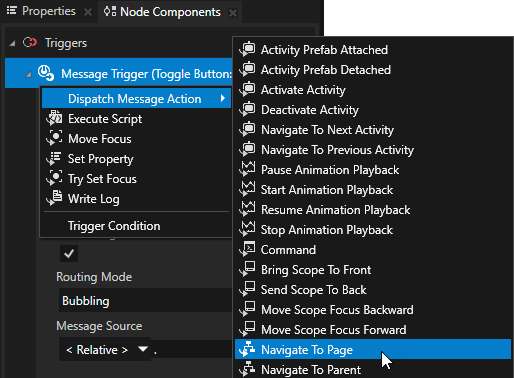Close the Properties tab
The width and height of the screenshot is (514, 378).
[x=88, y=12]
